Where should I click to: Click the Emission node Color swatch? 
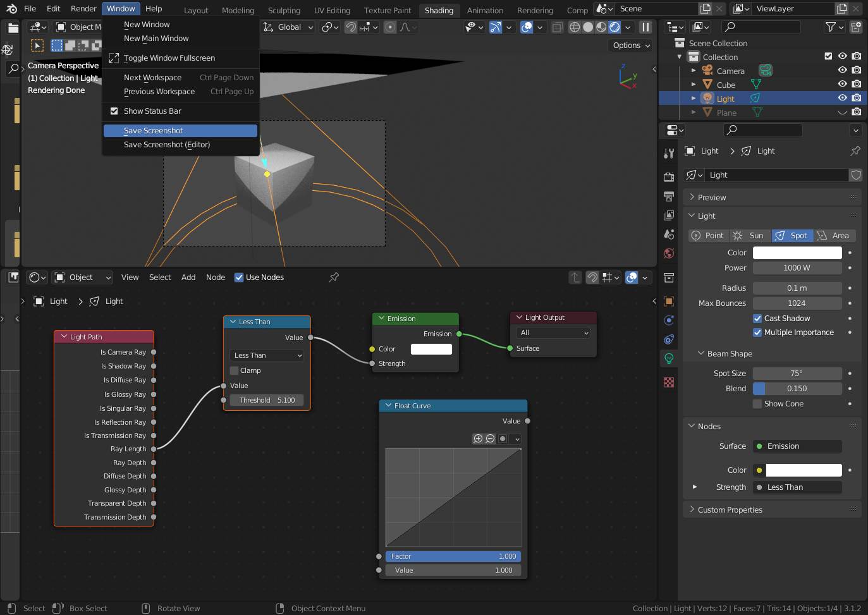pos(431,348)
